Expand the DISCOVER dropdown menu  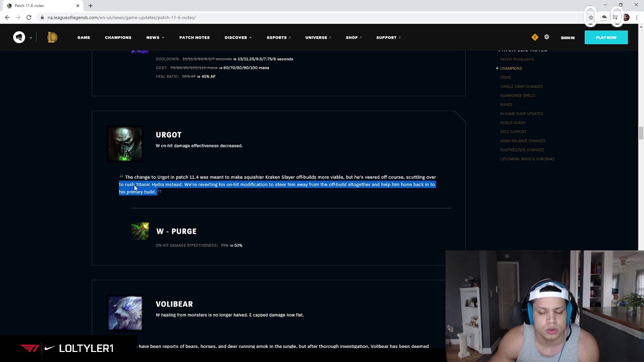tap(238, 38)
